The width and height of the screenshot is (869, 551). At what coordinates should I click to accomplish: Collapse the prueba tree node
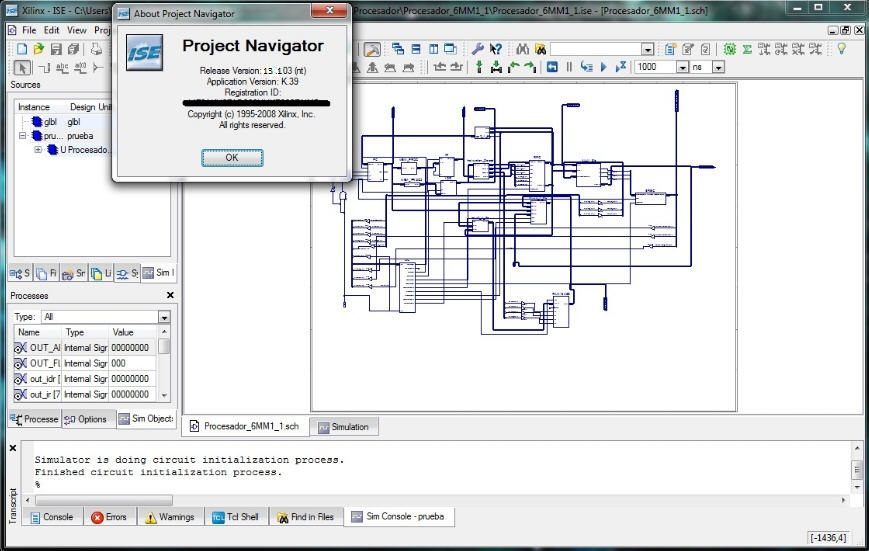pos(23,136)
